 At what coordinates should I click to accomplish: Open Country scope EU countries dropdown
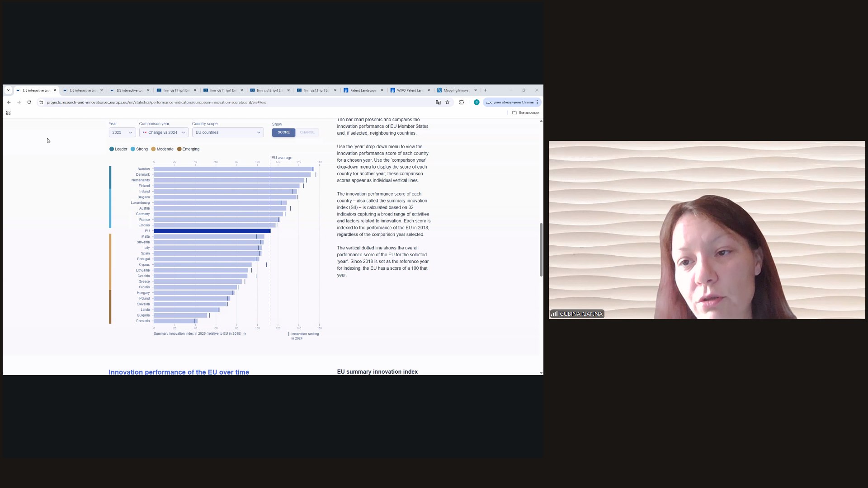point(228,132)
